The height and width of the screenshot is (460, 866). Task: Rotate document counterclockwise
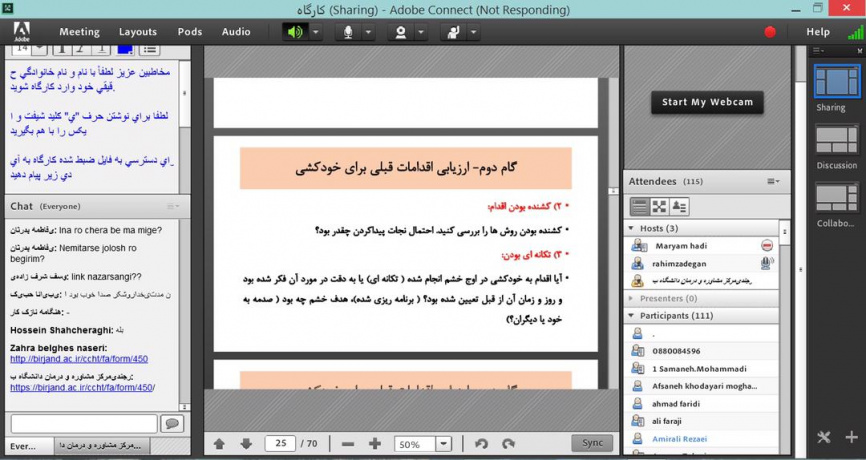pos(482,443)
